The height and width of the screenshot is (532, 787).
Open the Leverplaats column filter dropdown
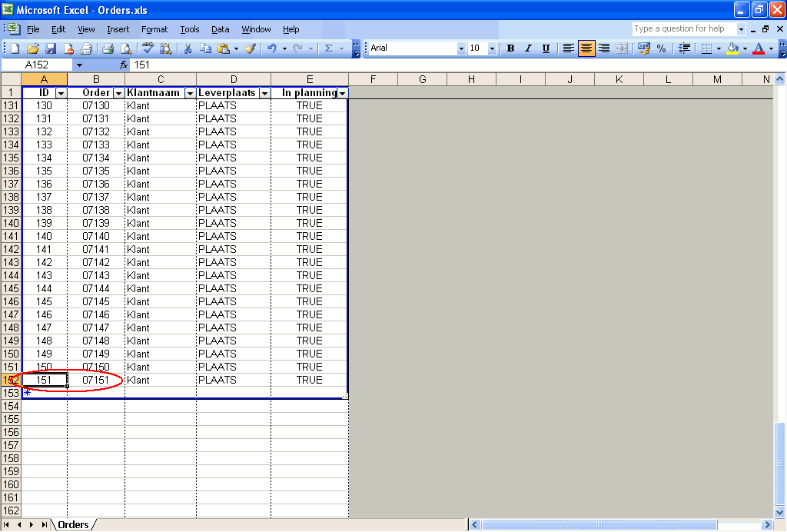click(x=265, y=93)
